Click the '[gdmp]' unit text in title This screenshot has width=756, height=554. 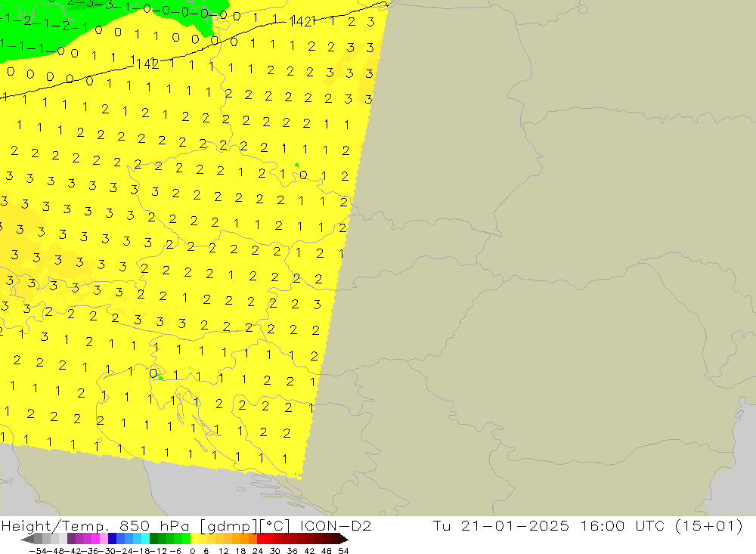tap(229, 526)
